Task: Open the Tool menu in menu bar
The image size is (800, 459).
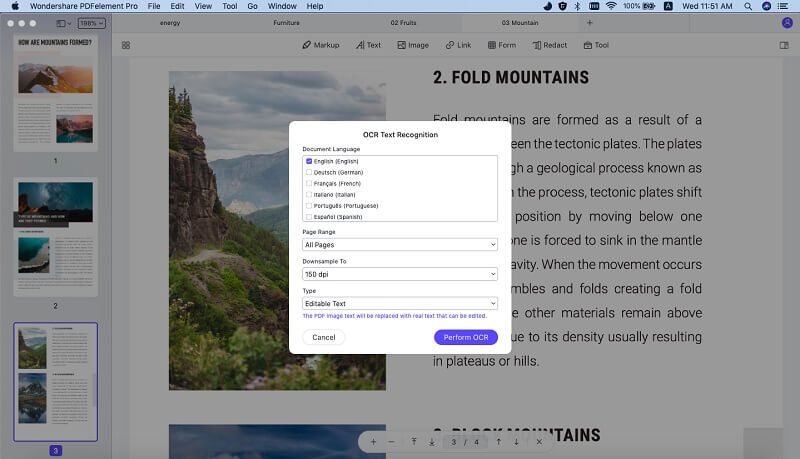Action: coord(230,6)
